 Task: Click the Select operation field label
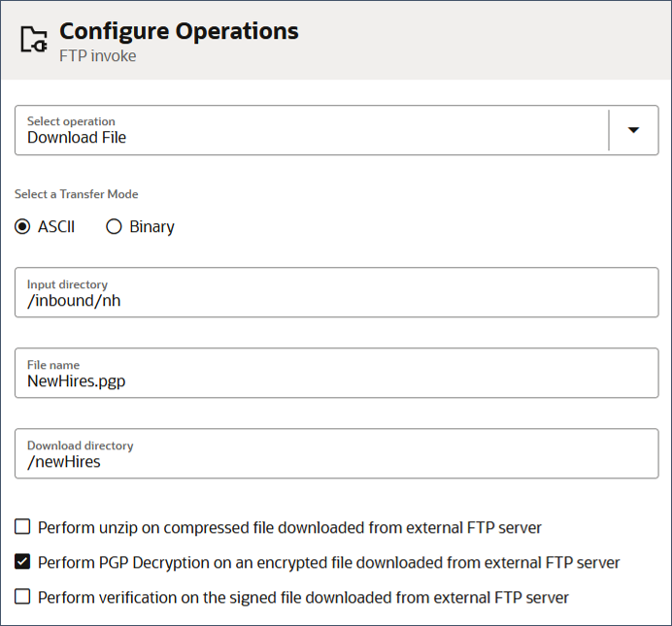pos(71,121)
